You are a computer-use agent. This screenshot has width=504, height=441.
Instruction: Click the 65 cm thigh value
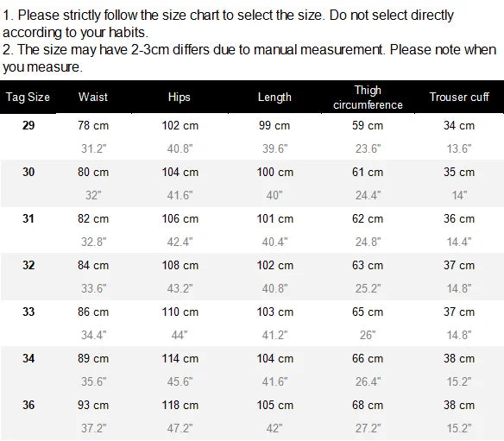click(x=368, y=312)
